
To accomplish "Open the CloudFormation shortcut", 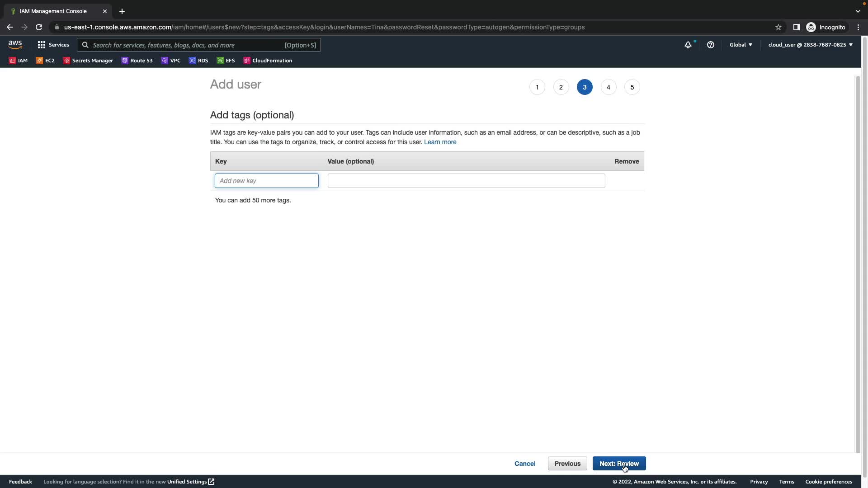I will [268, 61].
